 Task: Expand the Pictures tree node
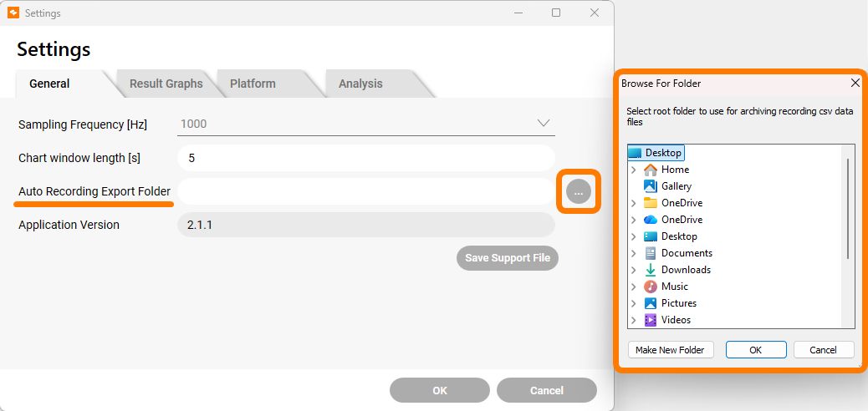pyautogui.click(x=634, y=303)
